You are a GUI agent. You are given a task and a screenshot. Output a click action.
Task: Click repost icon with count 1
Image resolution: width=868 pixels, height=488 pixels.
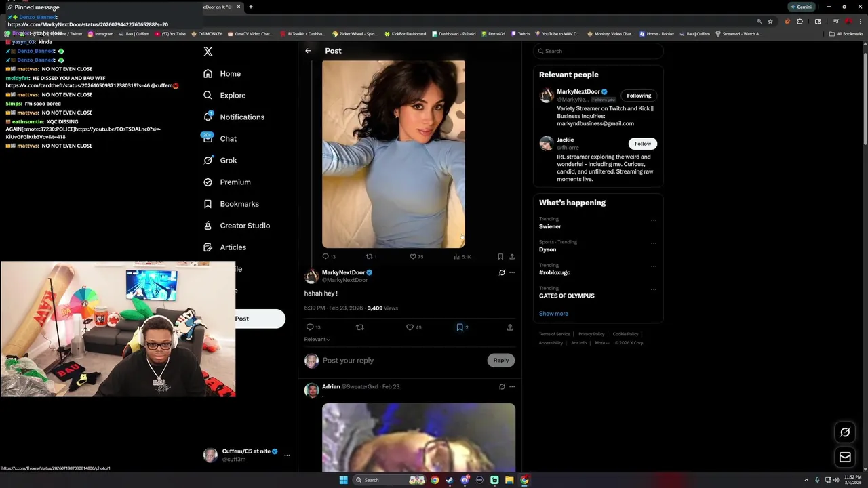[370, 256]
